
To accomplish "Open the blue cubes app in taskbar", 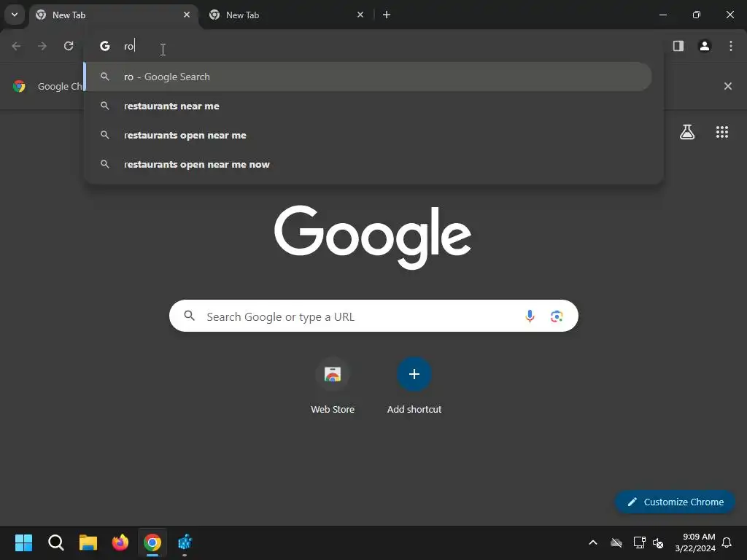I will 185,542.
